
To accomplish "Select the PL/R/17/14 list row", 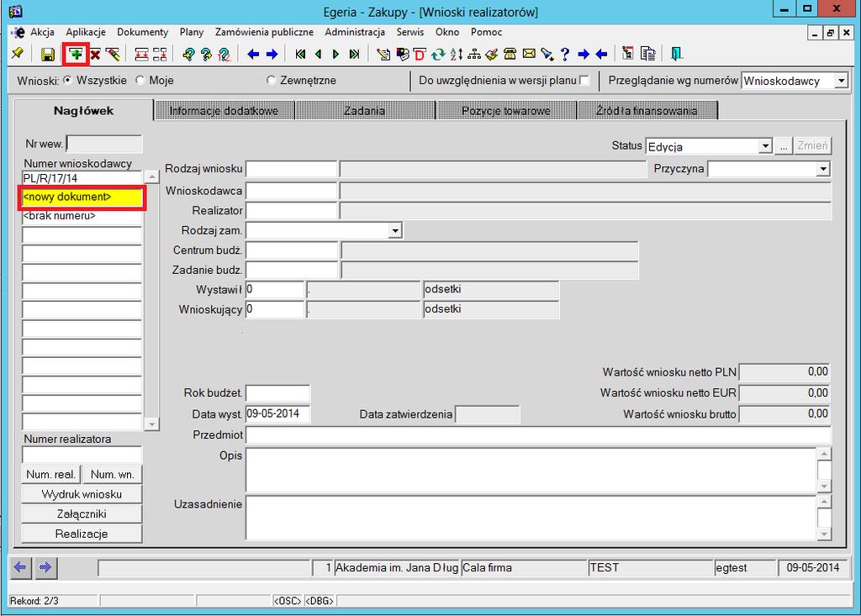I will 82,178.
